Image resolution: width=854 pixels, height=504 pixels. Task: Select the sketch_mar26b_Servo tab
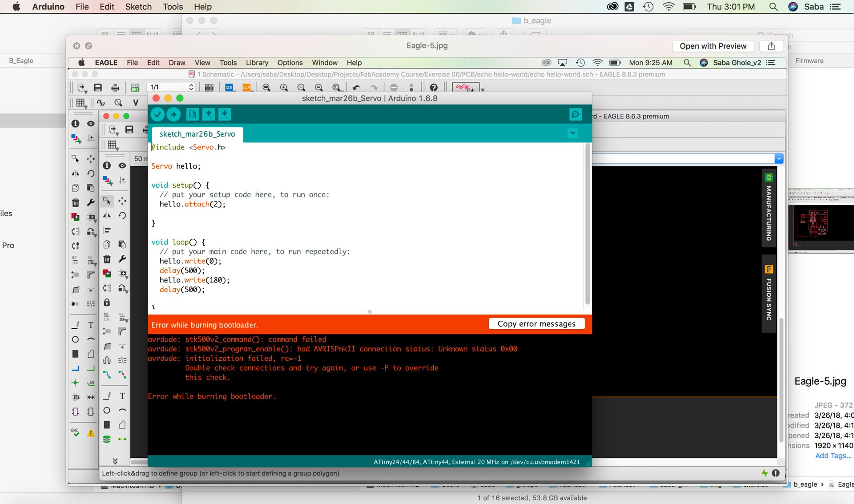[x=197, y=134]
